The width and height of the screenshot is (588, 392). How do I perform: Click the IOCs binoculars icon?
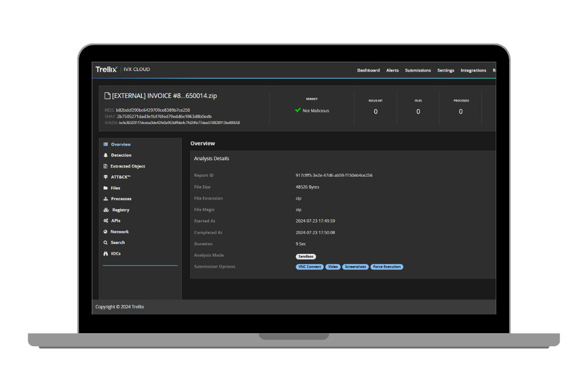(106, 254)
